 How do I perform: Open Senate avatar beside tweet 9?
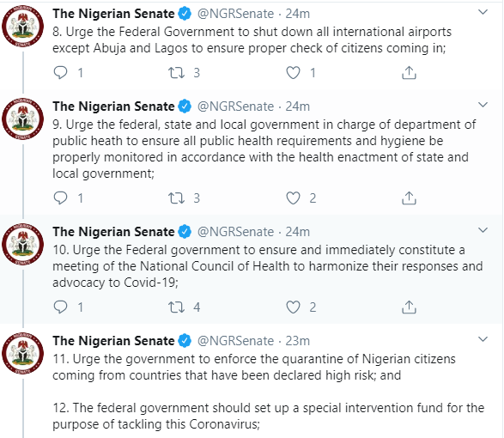[x=22, y=119]
